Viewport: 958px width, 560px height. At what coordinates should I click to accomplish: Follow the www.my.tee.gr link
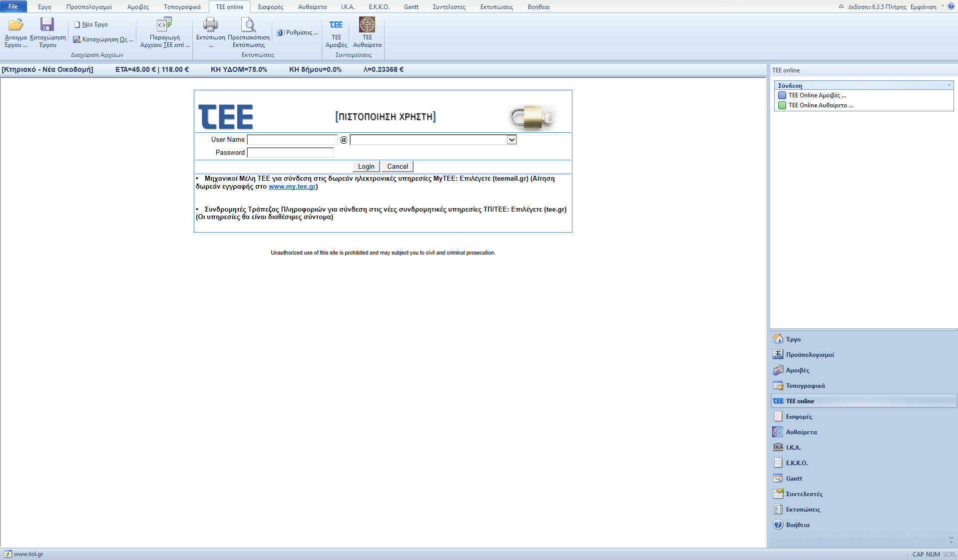click(292, 187)
